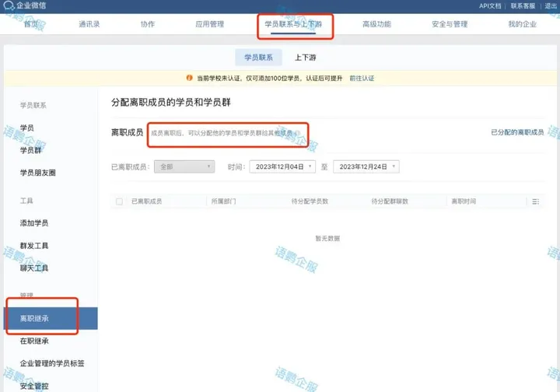The image size is (560, 392).
Task: Open 群发工具 in the sidebar
Action: 34,246
